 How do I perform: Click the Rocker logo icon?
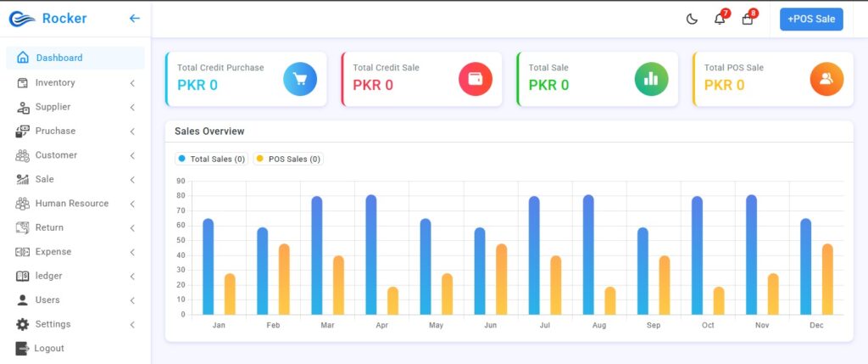point(21,19)
